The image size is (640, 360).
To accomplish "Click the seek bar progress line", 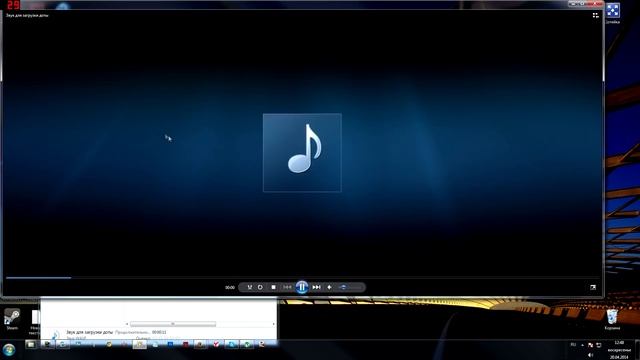I will pyautogui.click(x=302, y=278).
